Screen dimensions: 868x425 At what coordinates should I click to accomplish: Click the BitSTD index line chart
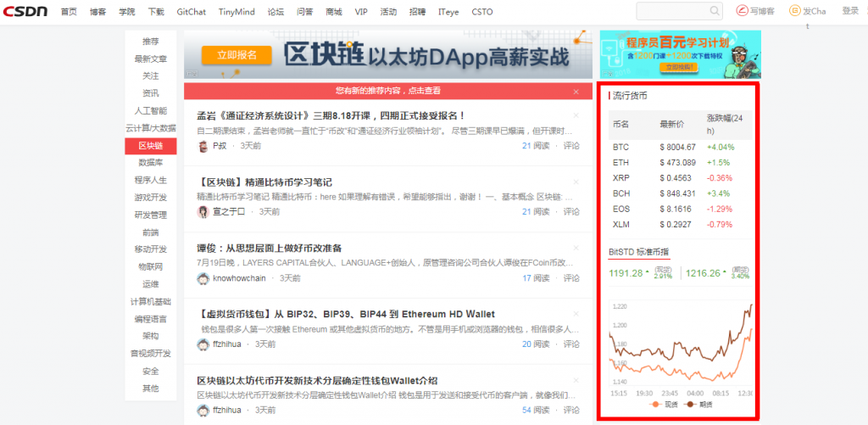click(681, 344)
